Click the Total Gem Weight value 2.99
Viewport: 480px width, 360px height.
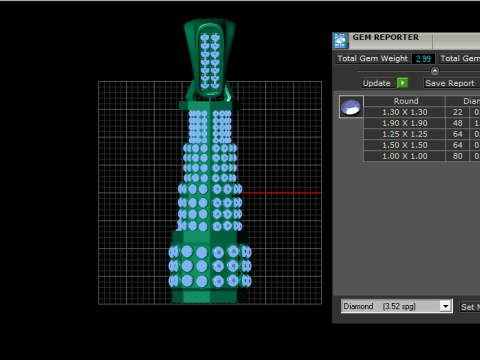(423, 59)
